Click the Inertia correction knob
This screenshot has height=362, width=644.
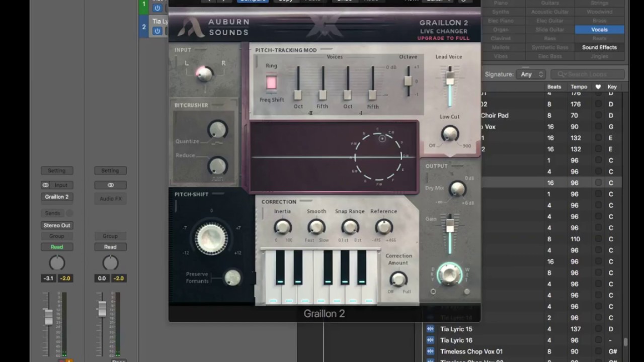point(282,227)
